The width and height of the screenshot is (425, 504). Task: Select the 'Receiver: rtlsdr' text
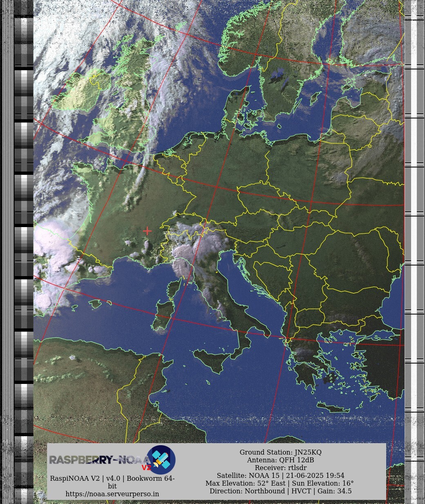280,468
